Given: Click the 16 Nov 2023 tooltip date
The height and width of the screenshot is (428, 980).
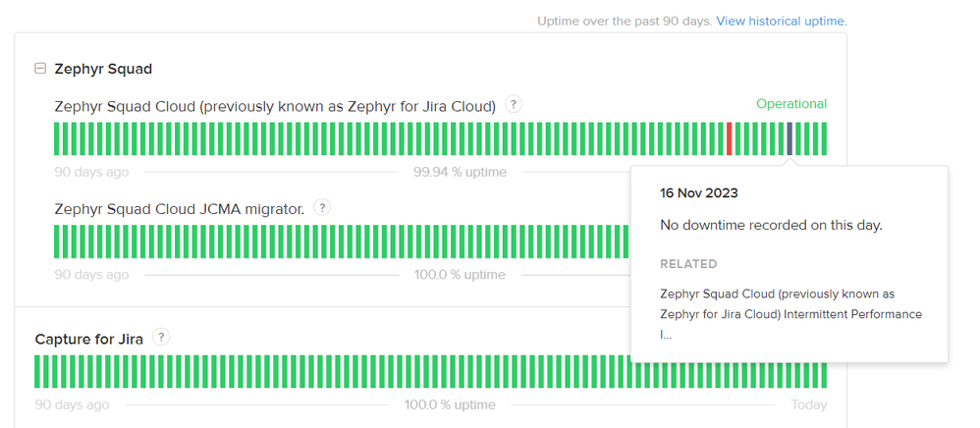Looking at the screenshot, I should tap(698, 192).
